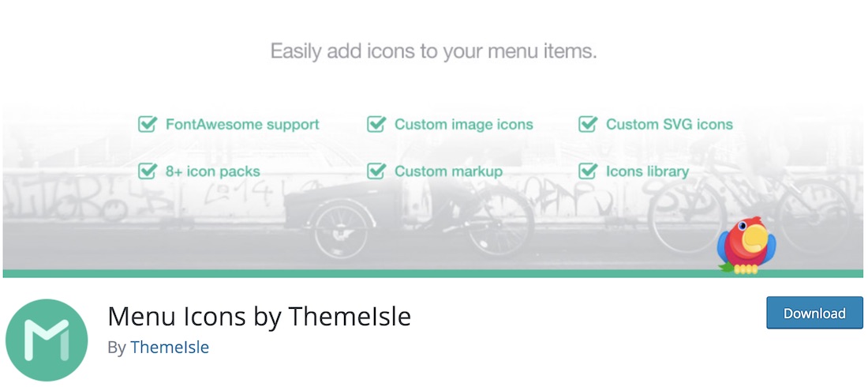
Task: Open the ThemeIsle author link
Action: pos(169,348)
